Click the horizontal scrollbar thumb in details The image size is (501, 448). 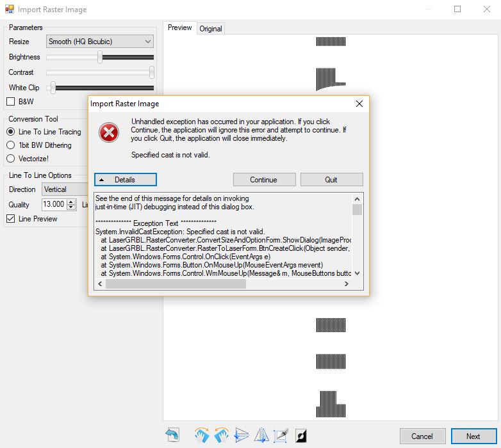click(x=176, y=284)
